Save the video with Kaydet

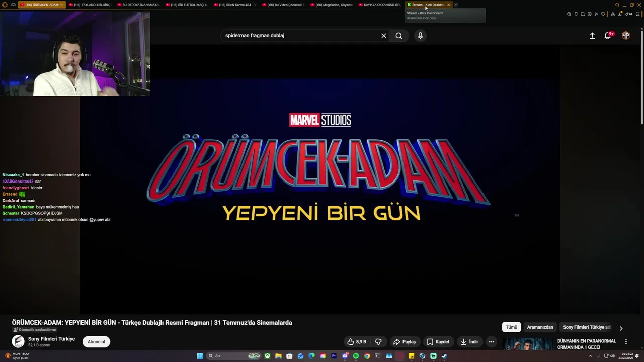pyautogui.click(x=438, y=342)
